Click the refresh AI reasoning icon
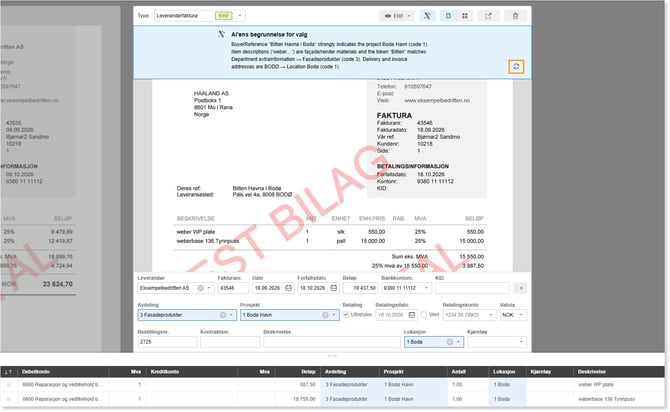The height and width of the screenshot is (412, 670). click(516, 67)
